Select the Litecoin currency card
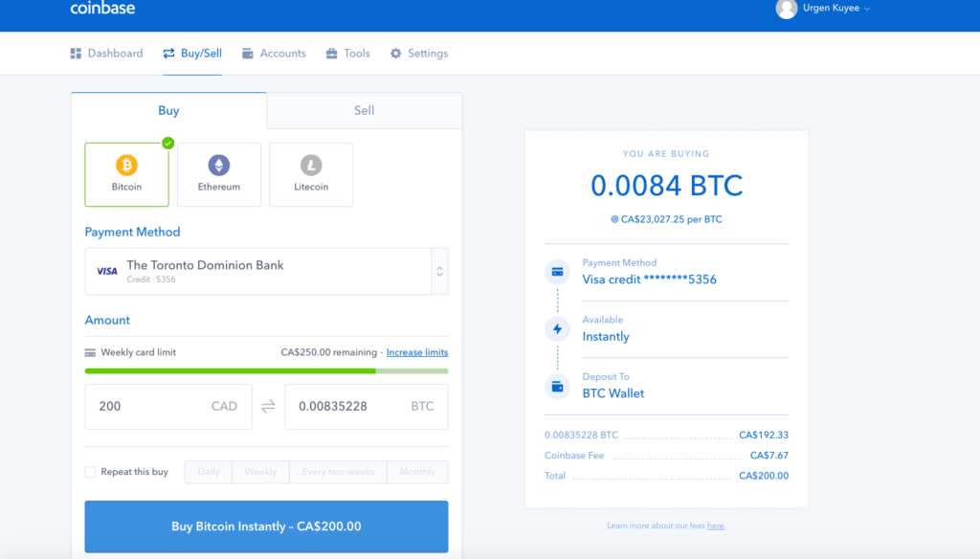980x559 pixels. 311,174
